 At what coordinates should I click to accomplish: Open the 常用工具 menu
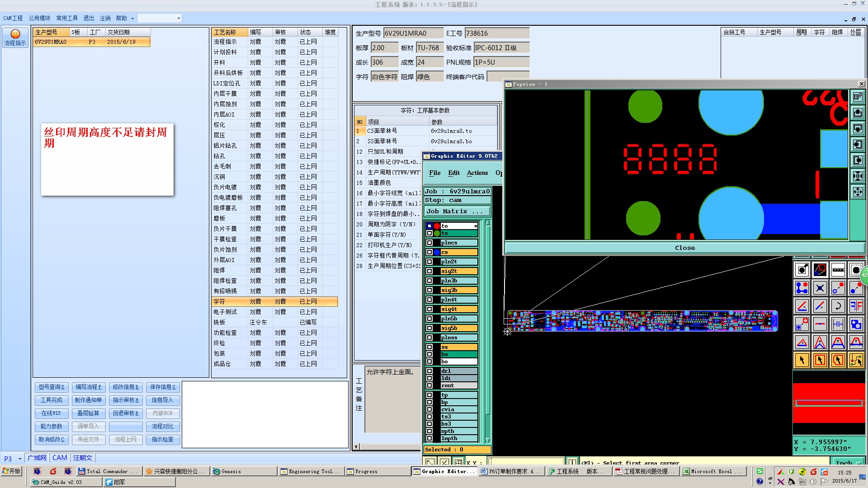[x=67, y=18]
